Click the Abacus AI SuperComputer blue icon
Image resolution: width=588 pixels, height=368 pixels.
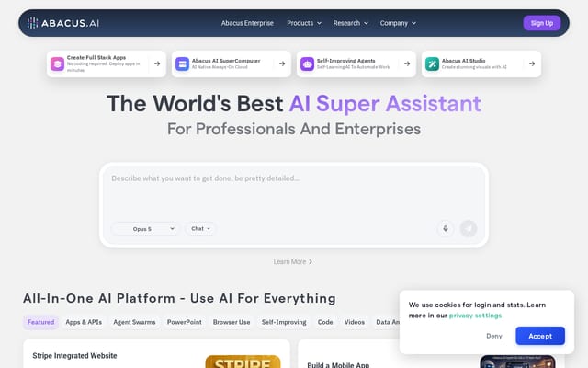(x=182, y=63)
